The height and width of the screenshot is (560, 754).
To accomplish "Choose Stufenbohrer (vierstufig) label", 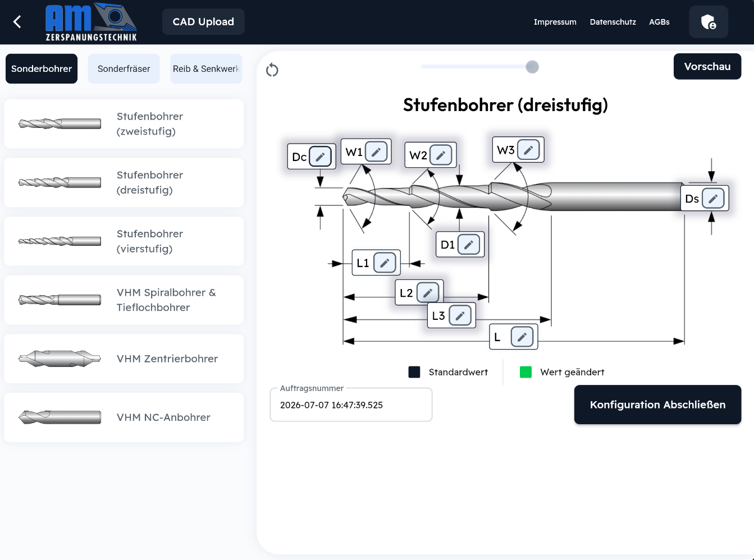I will click(x=150, y=241).
